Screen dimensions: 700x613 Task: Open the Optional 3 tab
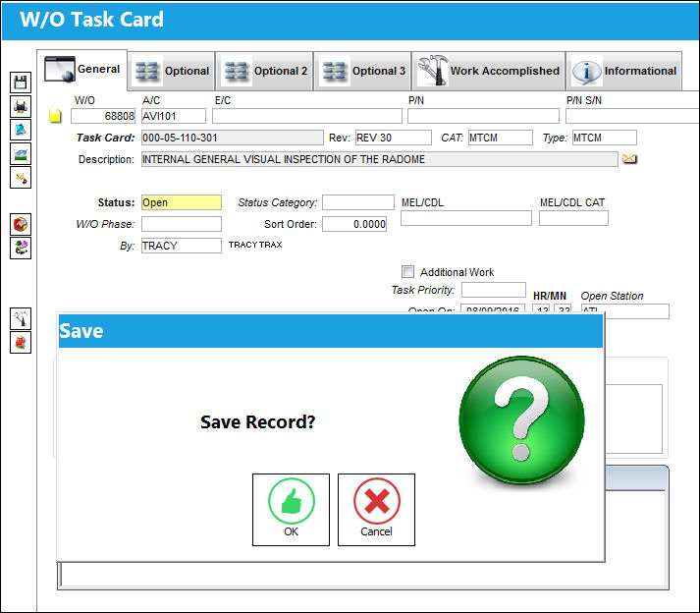click(x=363, y=71)
